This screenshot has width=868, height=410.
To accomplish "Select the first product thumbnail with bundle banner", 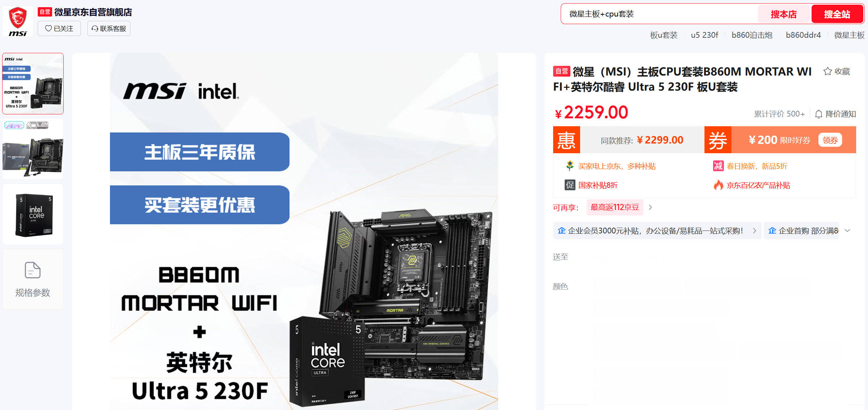I will tap(33, 83).
